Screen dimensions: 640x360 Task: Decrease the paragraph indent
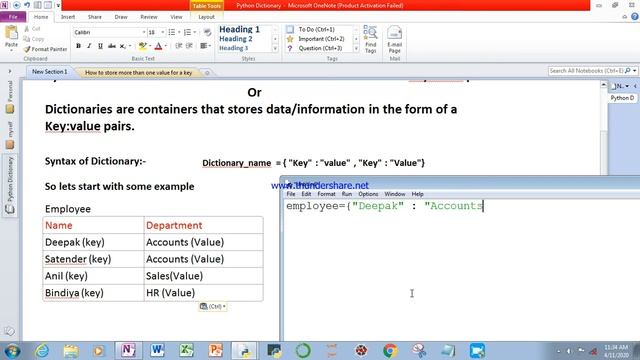178,46
